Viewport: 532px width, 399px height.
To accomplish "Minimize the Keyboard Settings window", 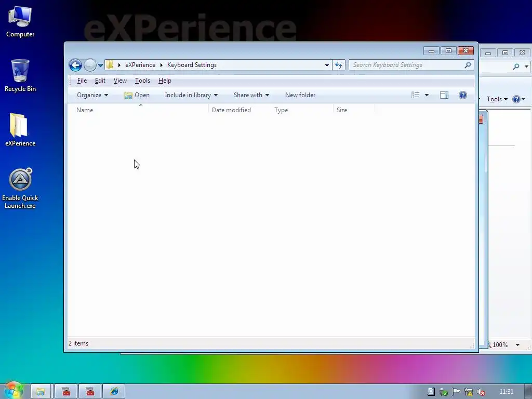I will pyautogui.click(x=431, y=51).
